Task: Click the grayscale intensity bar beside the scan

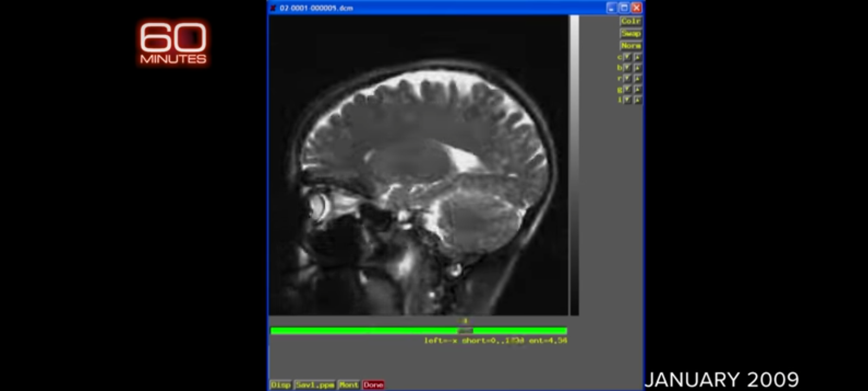Action: coord(574,163)
